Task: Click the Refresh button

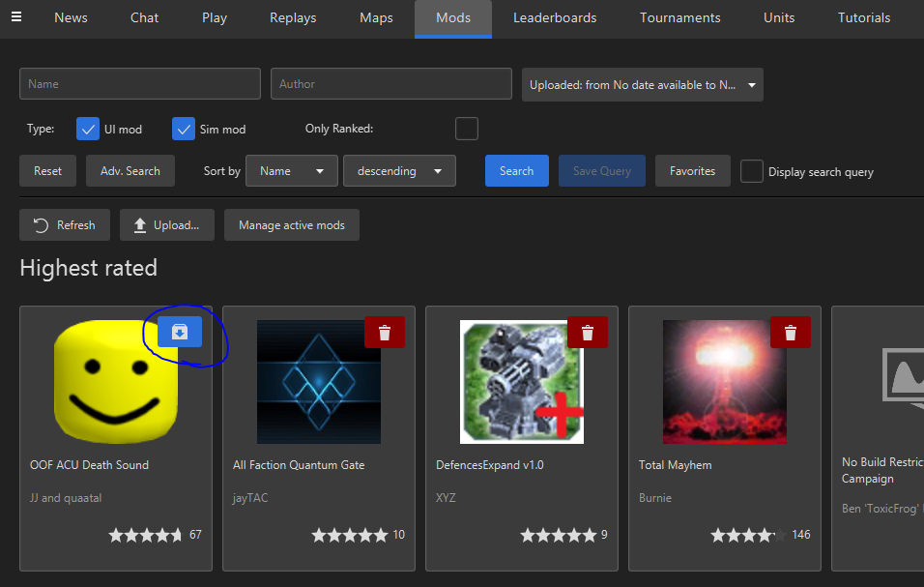Action: (65, 225)
